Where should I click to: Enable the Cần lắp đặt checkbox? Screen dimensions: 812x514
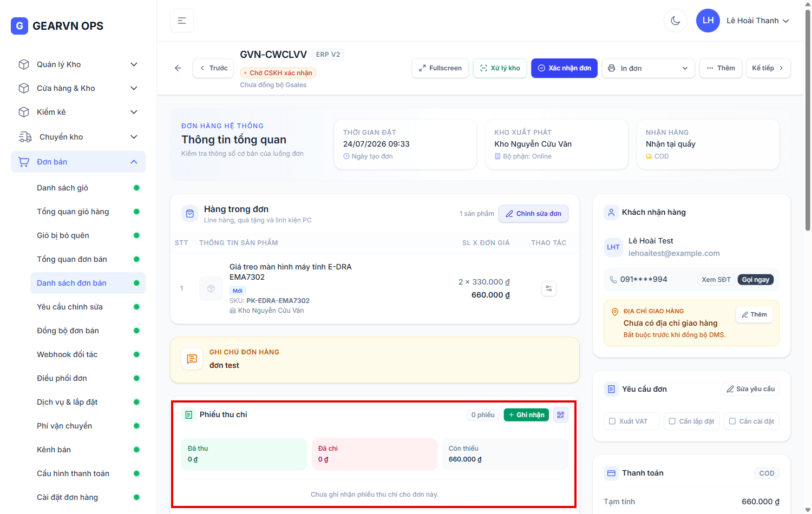(x=672, y=421)
